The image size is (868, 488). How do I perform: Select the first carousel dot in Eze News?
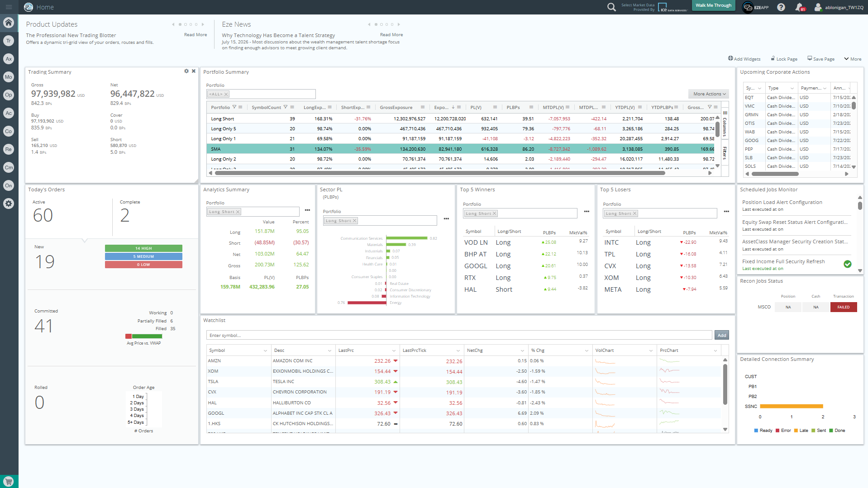pyautogui.click(x=376, y=24)
